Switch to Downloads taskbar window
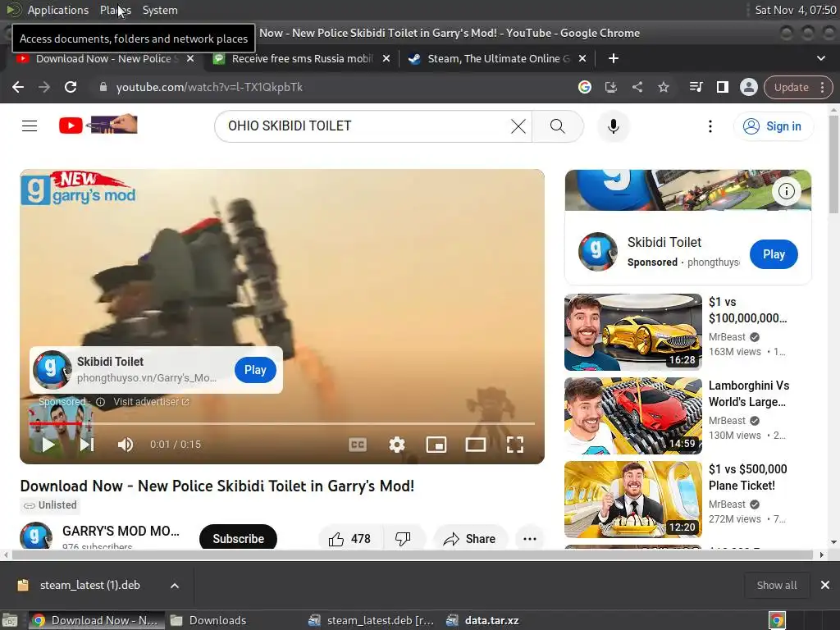The width and height of the screenshot is (840, 630). [209, 620]
